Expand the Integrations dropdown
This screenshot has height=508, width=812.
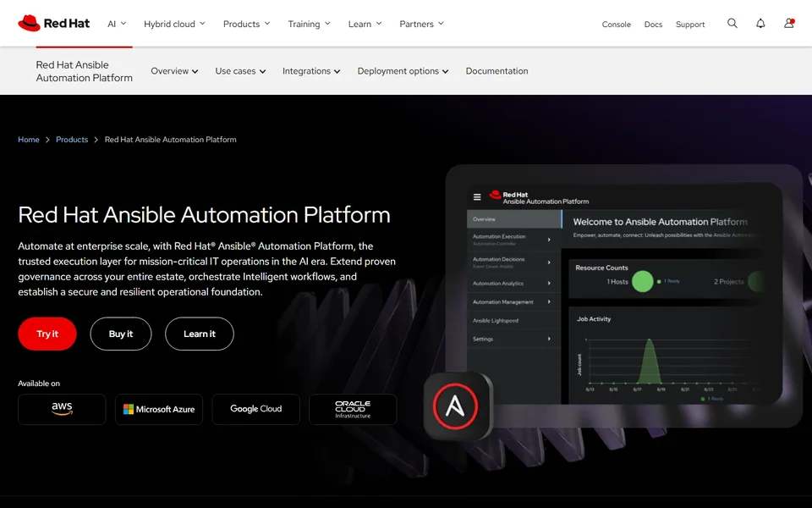311,71
